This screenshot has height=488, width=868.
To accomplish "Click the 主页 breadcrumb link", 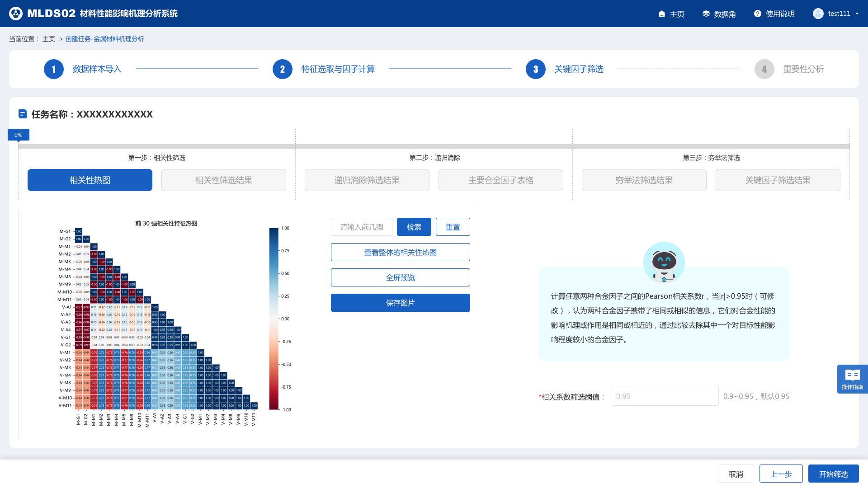I will click(49, 39).
